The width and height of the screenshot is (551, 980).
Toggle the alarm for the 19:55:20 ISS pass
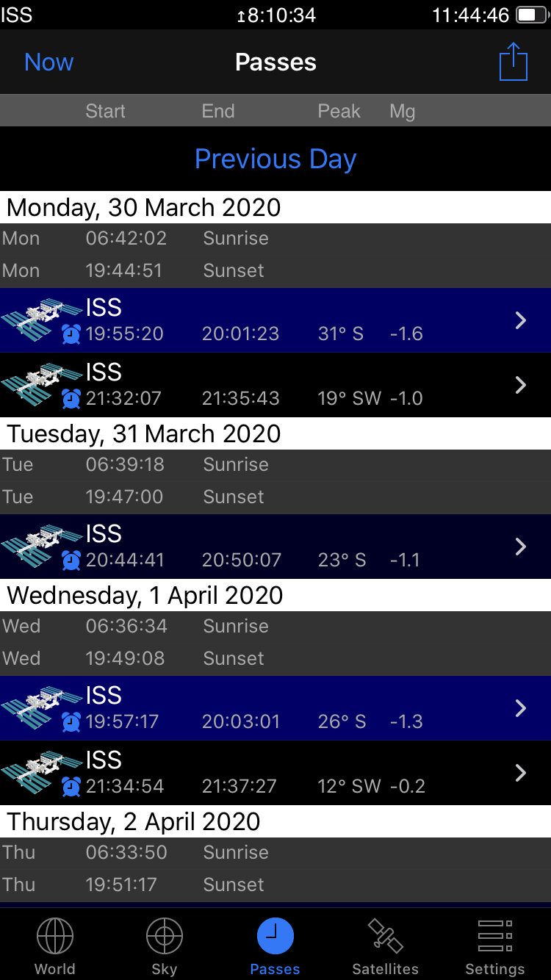point(71,334)
